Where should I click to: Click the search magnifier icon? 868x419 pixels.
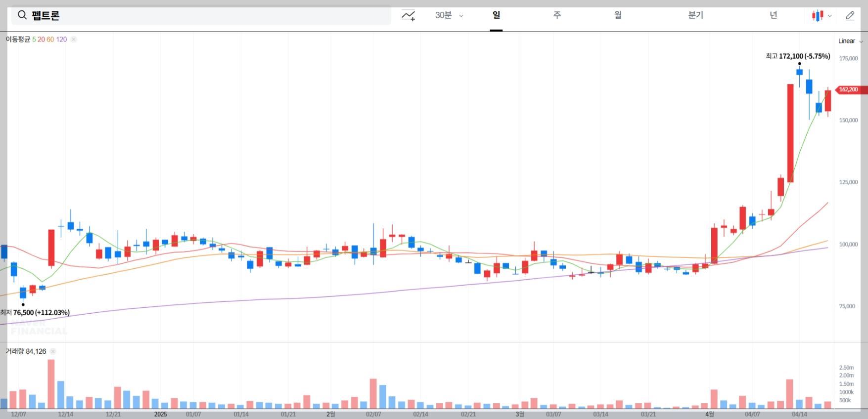(22, 15)
